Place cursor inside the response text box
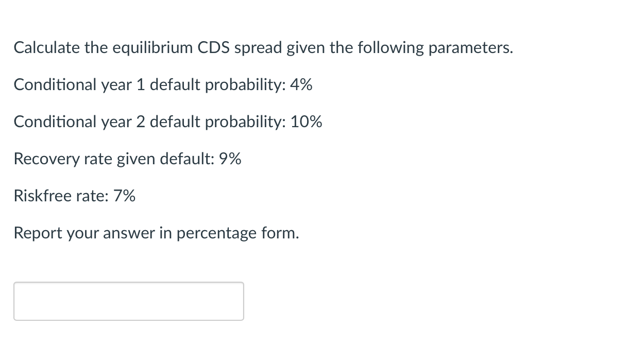 (128, 301)
